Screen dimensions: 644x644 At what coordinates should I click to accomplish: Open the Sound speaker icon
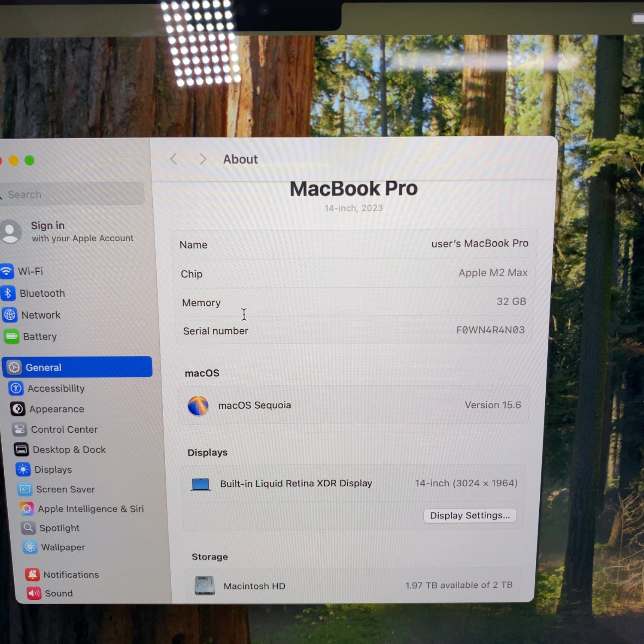(x=34, y=593)
